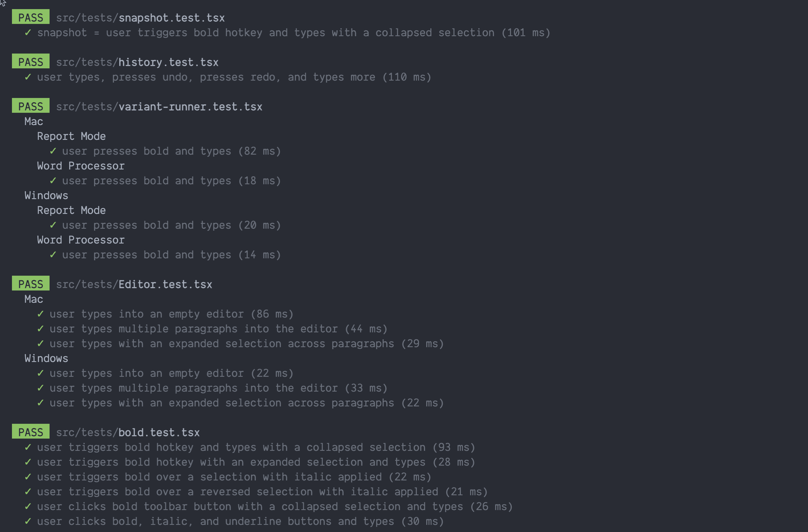Select the bold, italic, and underline buttons test line
Screen dimensions: 808x532
240,521
